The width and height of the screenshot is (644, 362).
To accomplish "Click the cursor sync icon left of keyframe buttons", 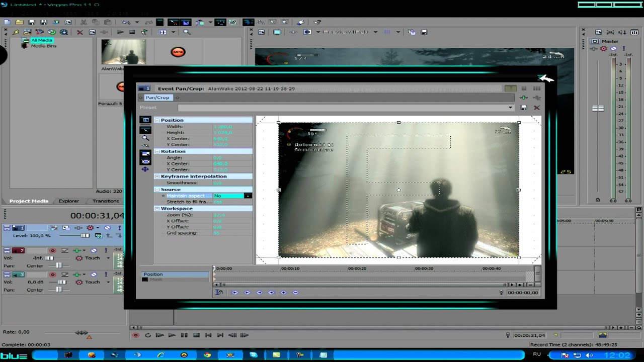I will click(219, 293).
